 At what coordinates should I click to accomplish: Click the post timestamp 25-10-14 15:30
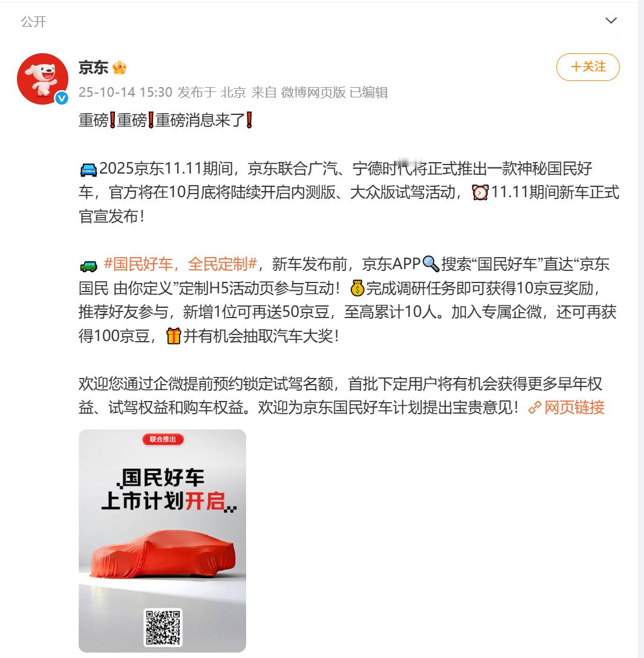click(125, 92)
